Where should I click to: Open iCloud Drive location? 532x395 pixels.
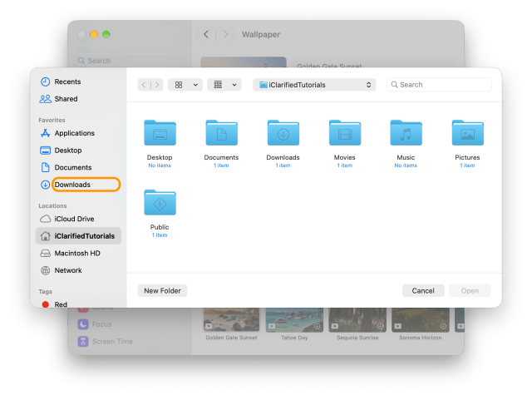67,219
